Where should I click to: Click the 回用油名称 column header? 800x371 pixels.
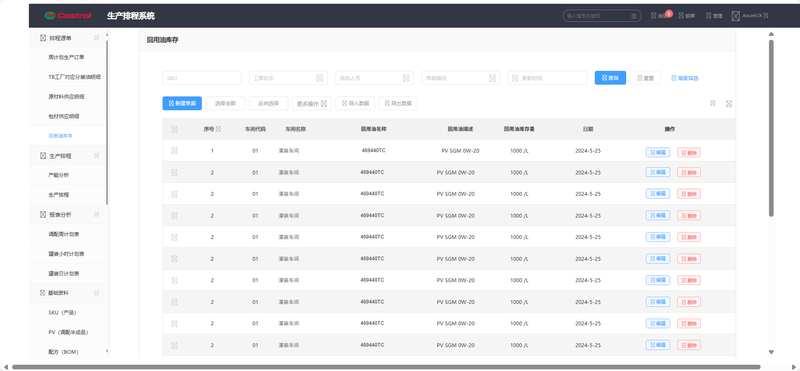point(373,129)
